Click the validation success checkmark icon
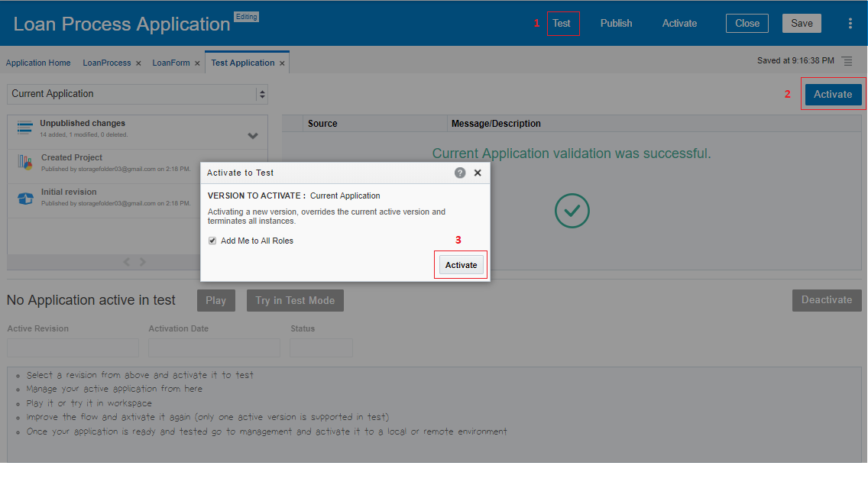This screenshot has height=501, width=868. 572,210
